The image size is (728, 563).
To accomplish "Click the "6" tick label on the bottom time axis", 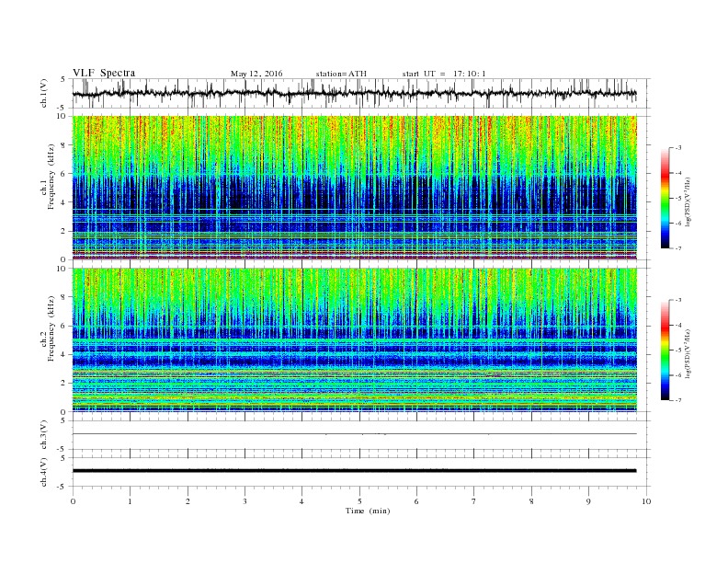I will coord(416,501).
